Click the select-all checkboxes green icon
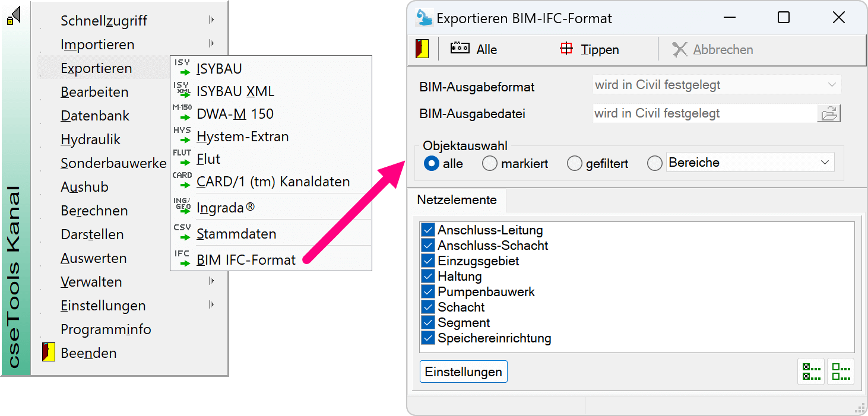The height and width of the screenshot is (416, 868). pyautogui.click(x=810, y=372)
